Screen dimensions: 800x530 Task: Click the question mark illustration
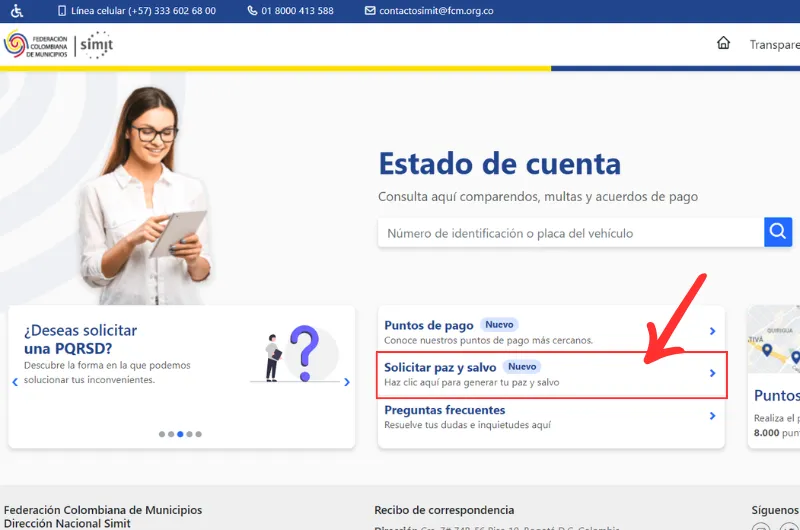click(x=305, y=353)
